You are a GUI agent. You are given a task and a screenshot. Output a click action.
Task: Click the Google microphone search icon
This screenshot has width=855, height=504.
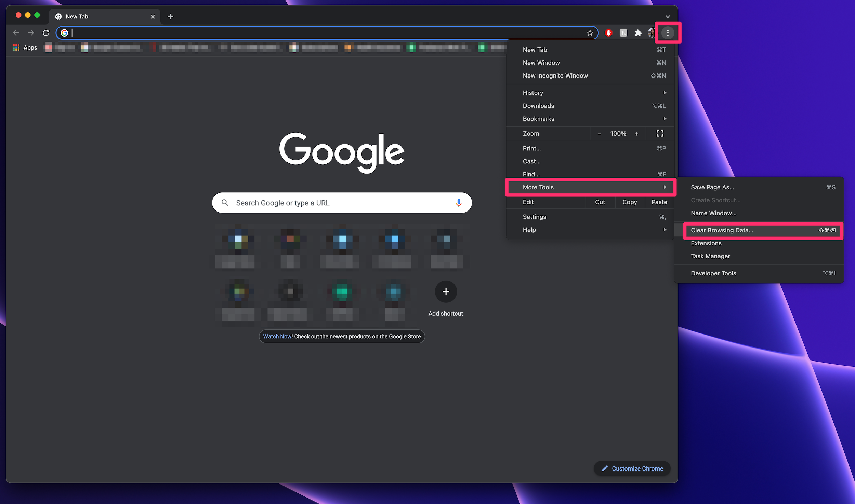coord(458,203)
